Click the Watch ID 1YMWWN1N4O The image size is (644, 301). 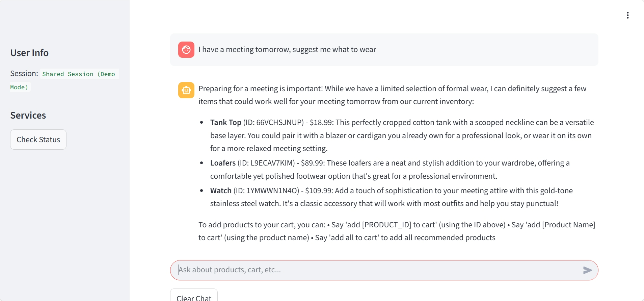[x=272, y=191]
